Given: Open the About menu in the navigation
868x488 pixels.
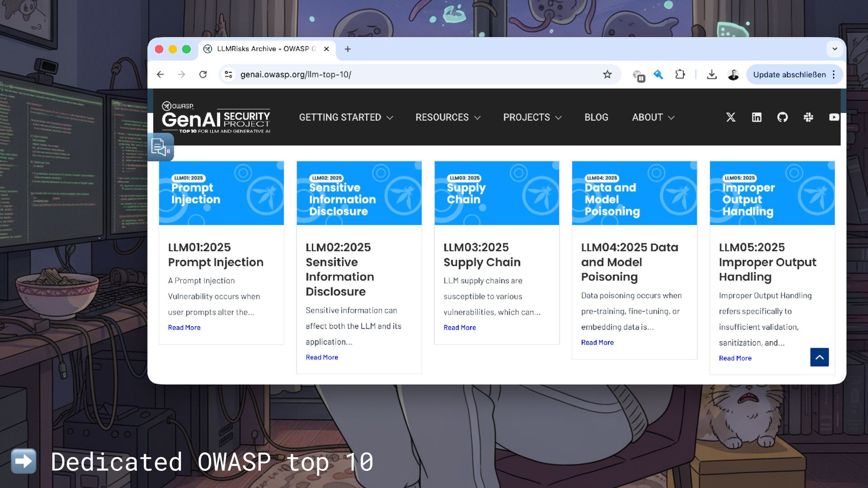Looking at the screenshot, I should coord(653,117).
